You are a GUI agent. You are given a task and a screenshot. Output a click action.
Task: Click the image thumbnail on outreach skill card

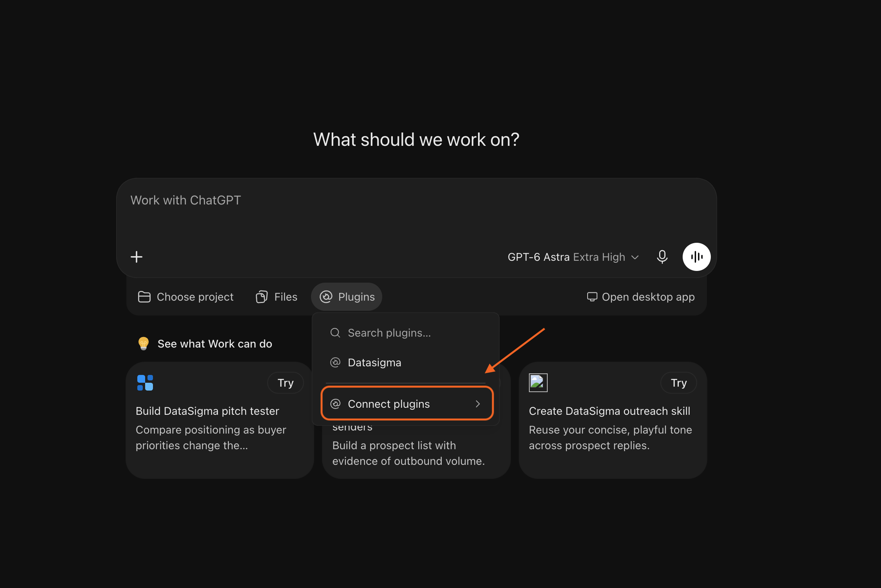point(538,383)
